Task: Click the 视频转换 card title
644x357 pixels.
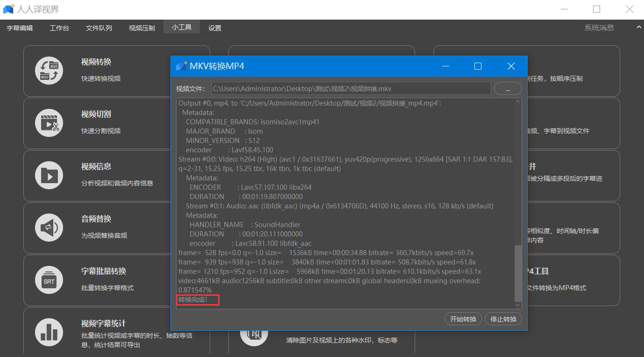Action: pyautogui.click(x=96, y=62)
